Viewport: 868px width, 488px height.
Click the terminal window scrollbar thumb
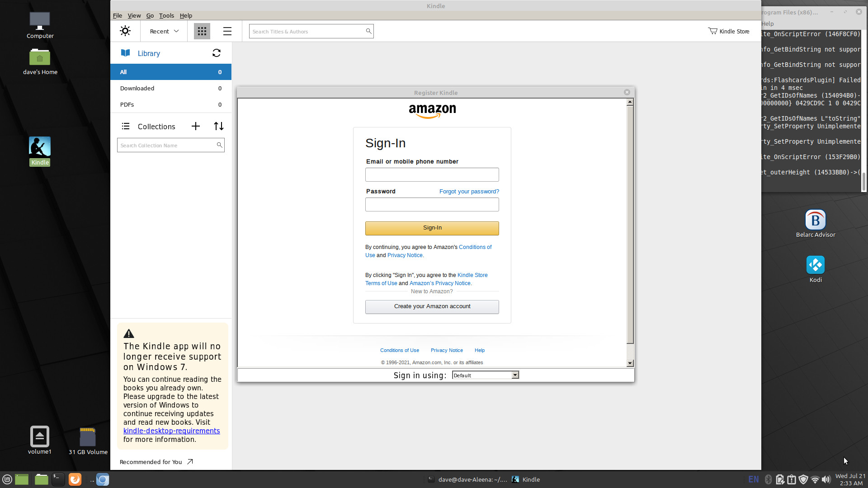point(864,182)
